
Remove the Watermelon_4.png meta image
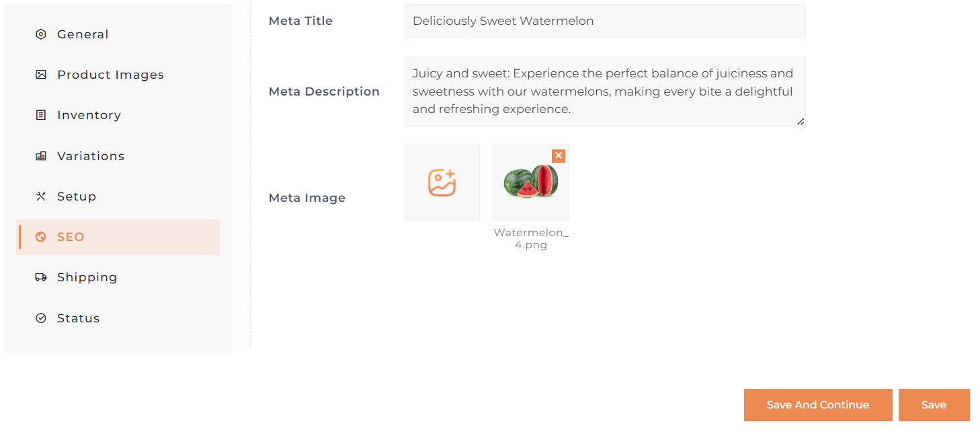pyautogui.click(x=559, y=155)
